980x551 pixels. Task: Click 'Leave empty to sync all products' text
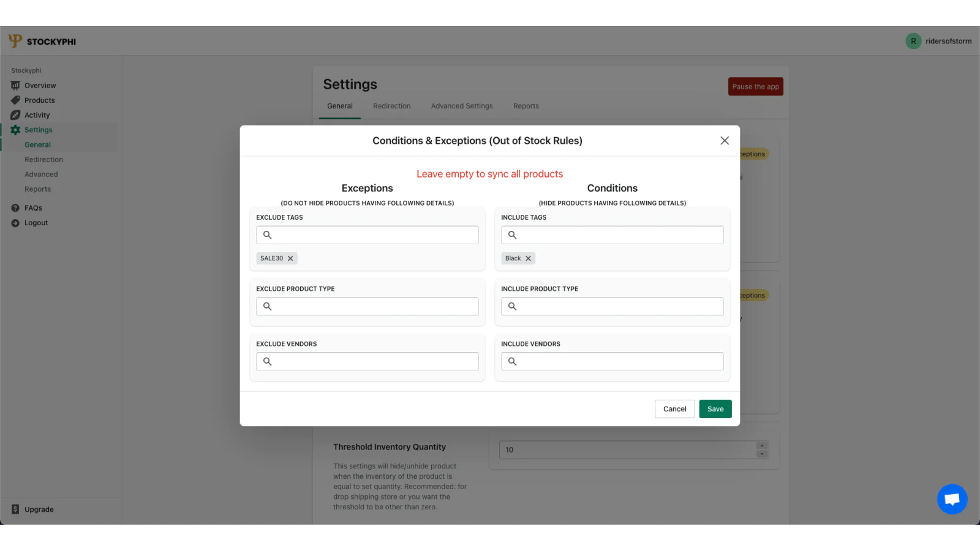tap(490, 174)
